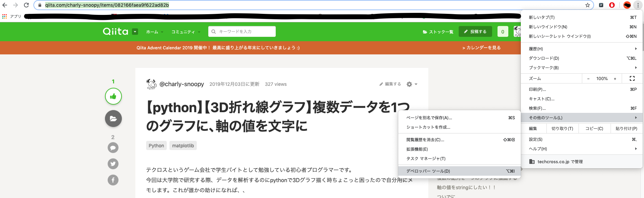Open the Python tag

tap(156, 146)
